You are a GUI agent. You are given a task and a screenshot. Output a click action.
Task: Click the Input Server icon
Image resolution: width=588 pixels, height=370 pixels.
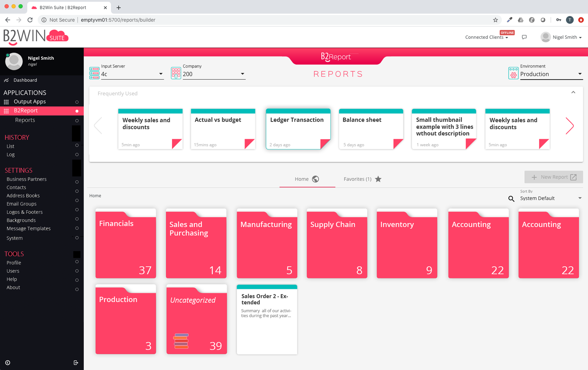(x=94, y=73)
